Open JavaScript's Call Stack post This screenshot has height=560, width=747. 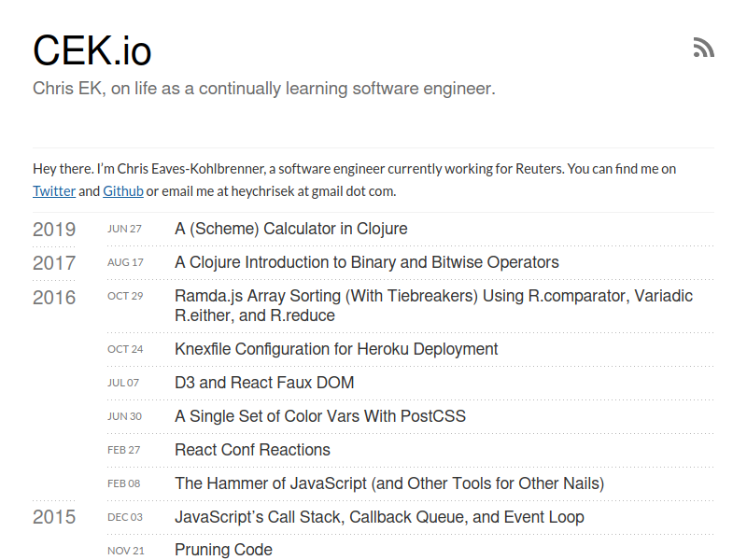point(379,517)
